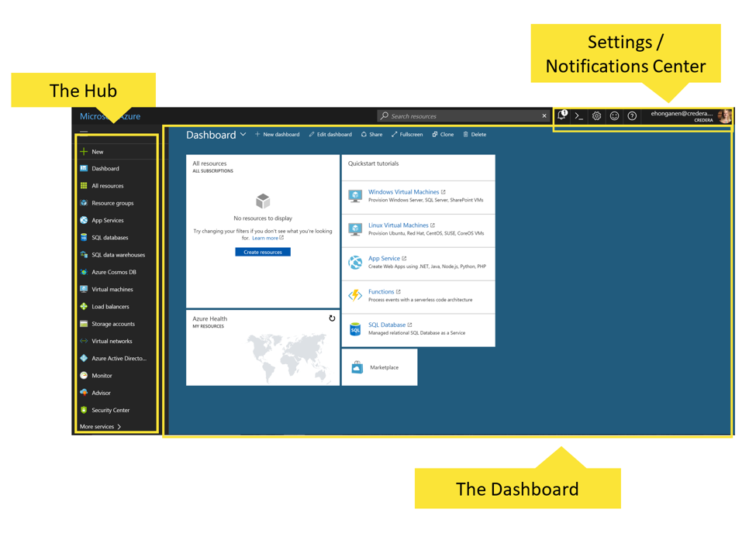Open Functions quickstart link

[381, 291]
